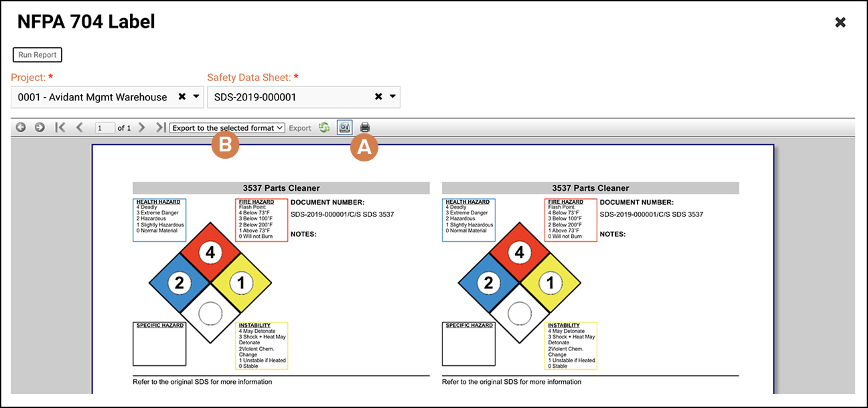Expand the Project dropdown arrow
The height and width of the screenshot is (408, 868).
coord(196,97)
